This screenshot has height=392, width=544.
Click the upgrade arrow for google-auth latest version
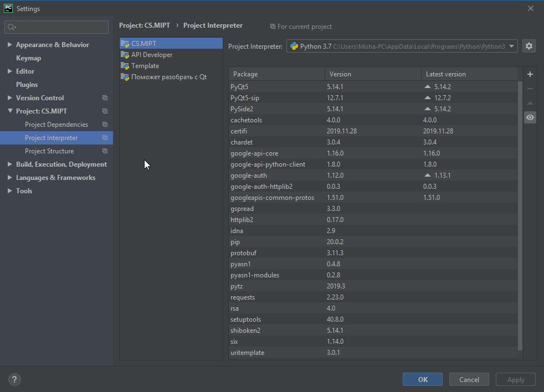(x=428, y=175)
